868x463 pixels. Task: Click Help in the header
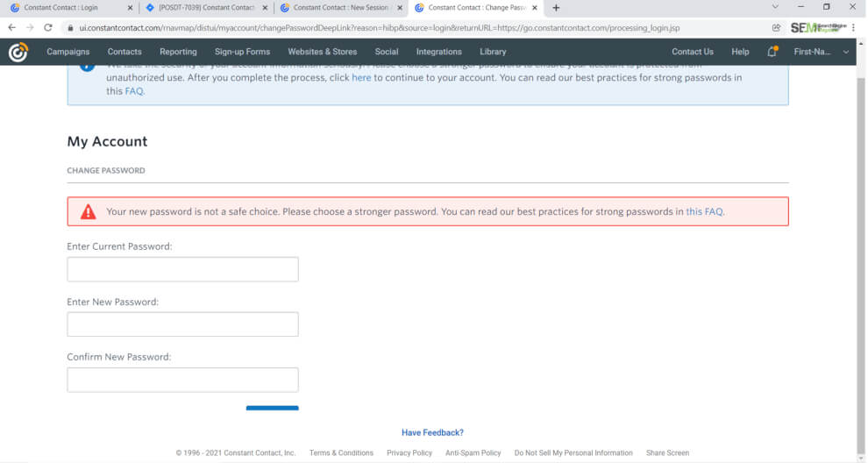click(x=740, y=52)
